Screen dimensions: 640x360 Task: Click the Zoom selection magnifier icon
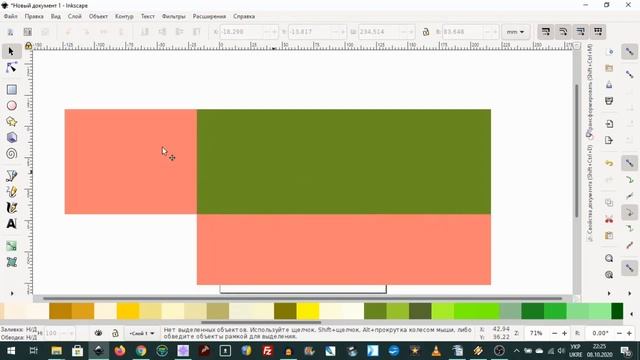pos(609,258)
